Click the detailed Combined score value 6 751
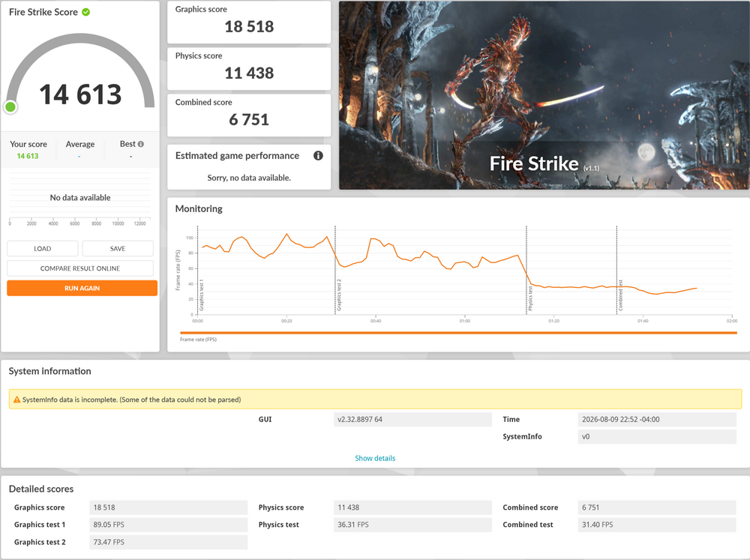This screenshot has width=750, height=560. 657,508
